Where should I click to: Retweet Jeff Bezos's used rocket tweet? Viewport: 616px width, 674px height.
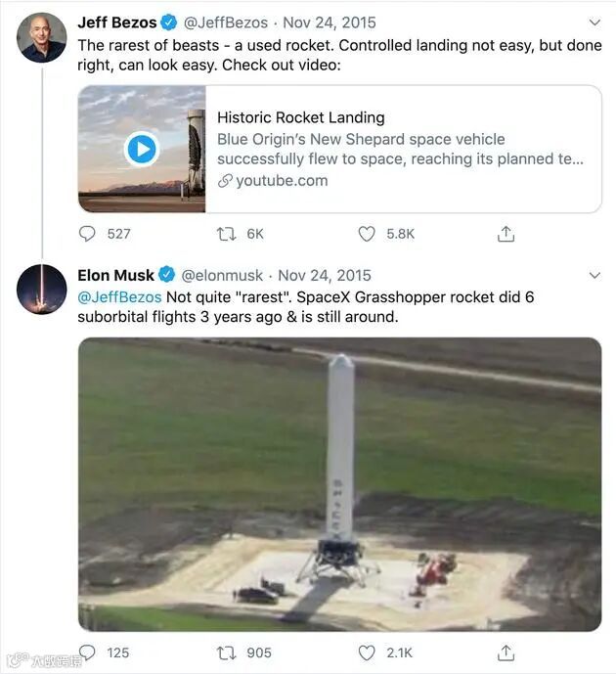pos(226,234)
